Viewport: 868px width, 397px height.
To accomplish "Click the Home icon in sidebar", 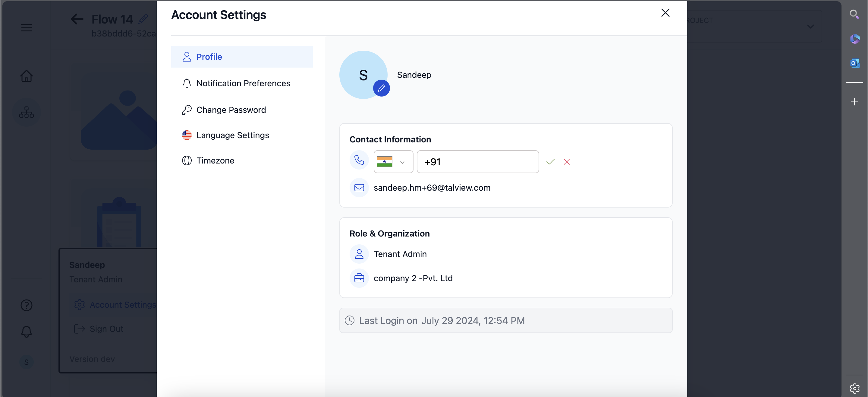I will [x=26, y=76].
